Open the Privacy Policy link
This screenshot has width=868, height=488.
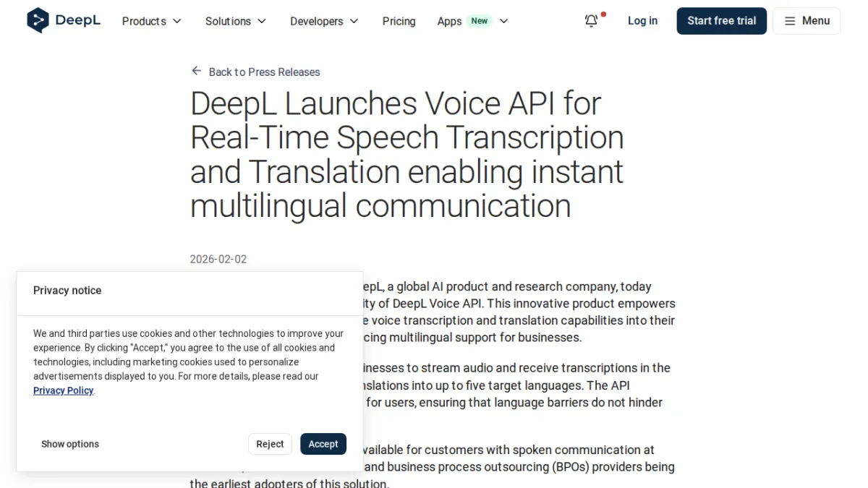point(63,390)
